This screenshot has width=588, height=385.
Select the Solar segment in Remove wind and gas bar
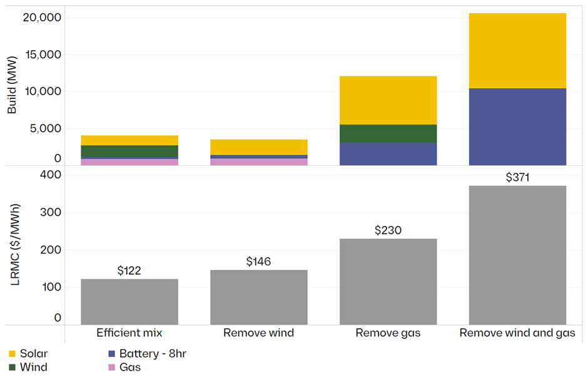[x=517, y=51]
